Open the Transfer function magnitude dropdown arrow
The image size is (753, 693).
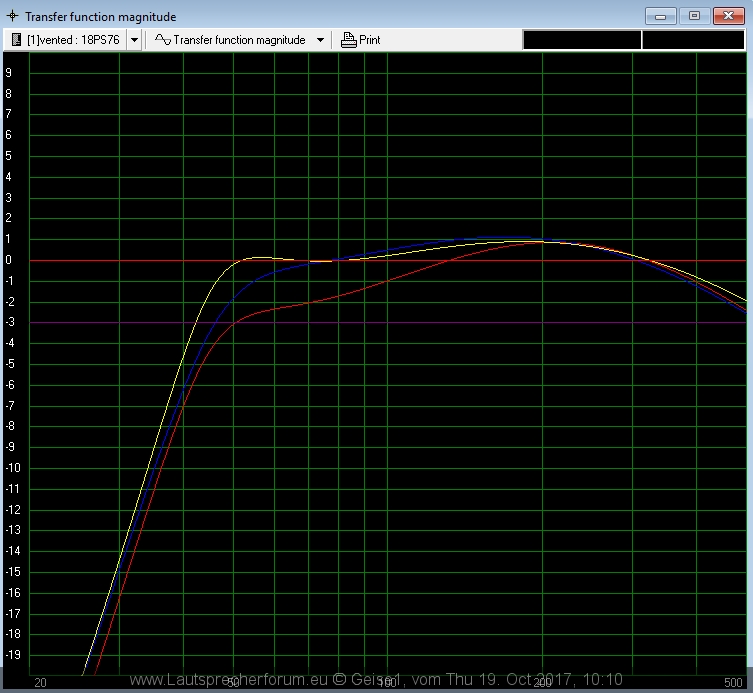click(x=320, y=40)
